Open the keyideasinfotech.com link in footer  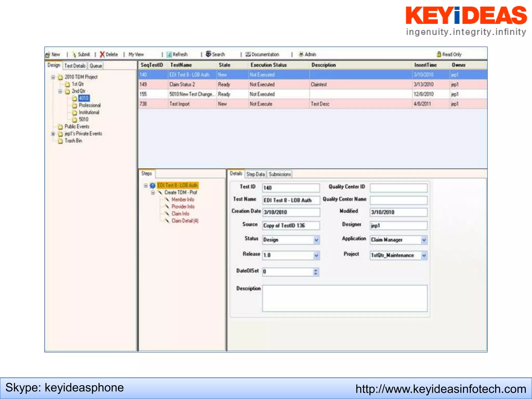pyautogui.click(x=441, y=389)
